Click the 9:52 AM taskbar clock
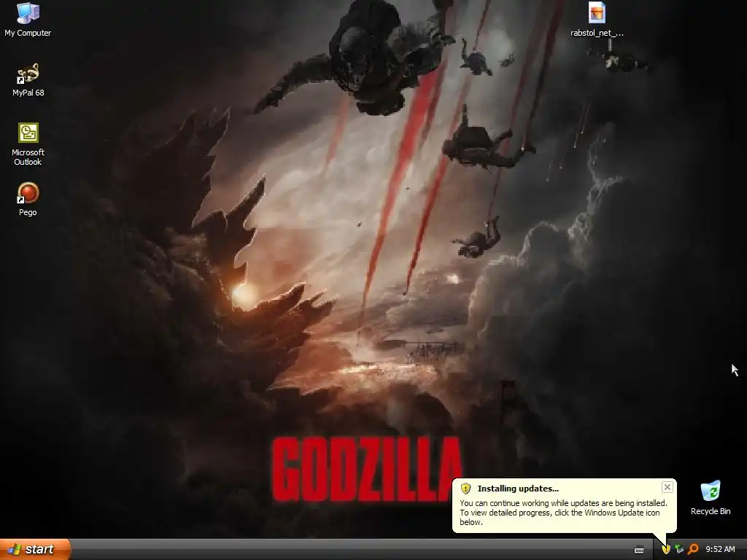The height and width of the screenshot is (560, 747). (720, 549)
